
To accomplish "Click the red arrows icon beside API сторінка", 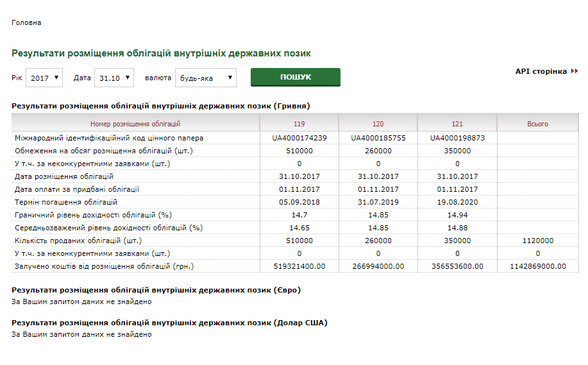I will (x=574, y=71).
